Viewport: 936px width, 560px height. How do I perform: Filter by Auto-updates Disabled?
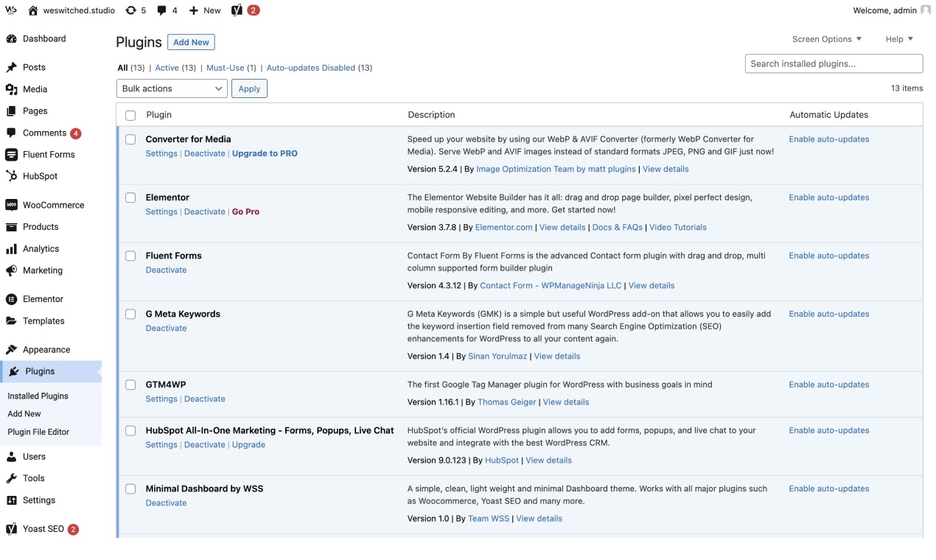coord(311,68)
